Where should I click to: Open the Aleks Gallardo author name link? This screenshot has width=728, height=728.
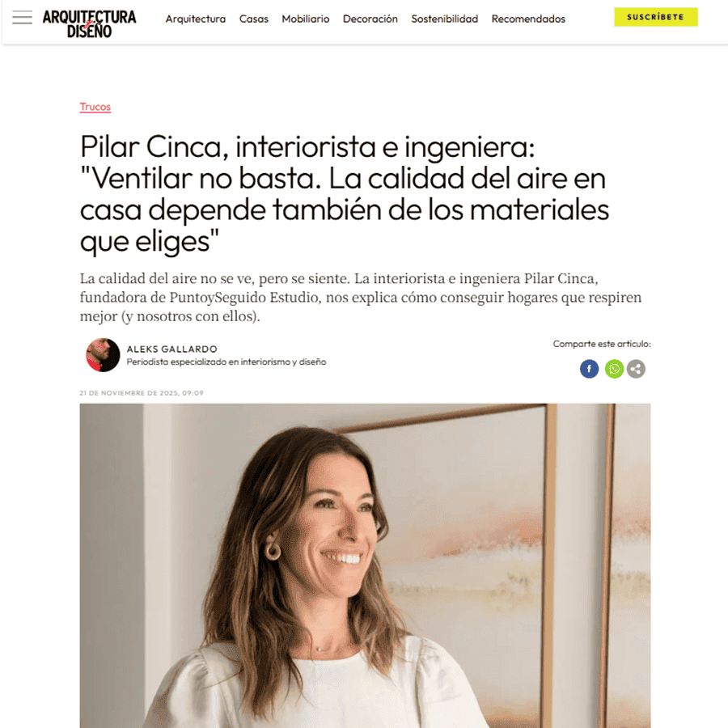pyautogui.click(x=171, y=349)
